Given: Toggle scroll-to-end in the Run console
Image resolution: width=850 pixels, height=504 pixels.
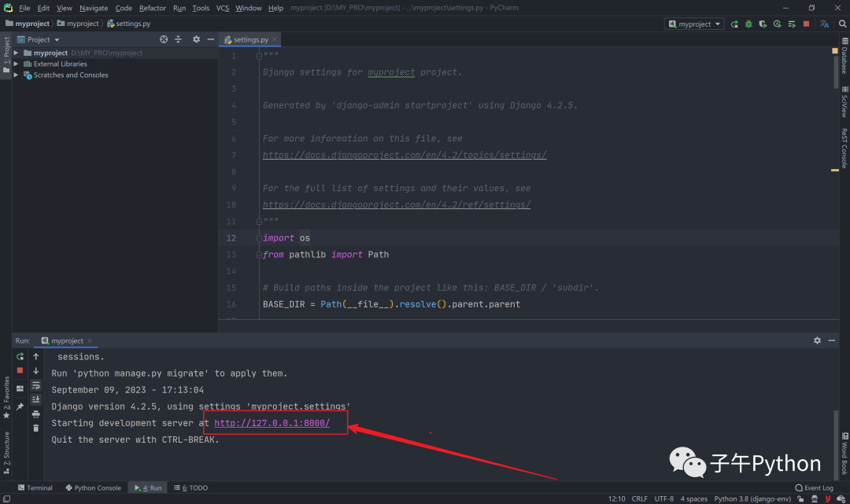Looking at the screenshot, I should (x=35, y=399).
